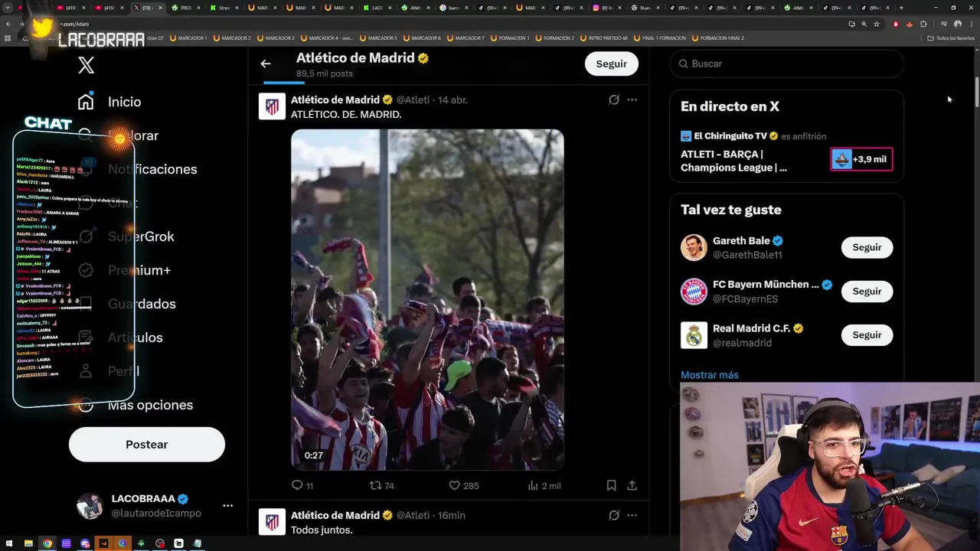The image size is (980, 551).
Task: Open the FORMACION 1 bookmark
Action: [x=508, y=37]
